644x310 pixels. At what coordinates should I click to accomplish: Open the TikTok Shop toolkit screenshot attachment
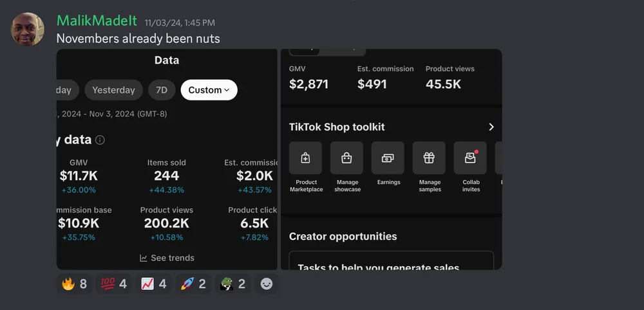click(392, 159)
